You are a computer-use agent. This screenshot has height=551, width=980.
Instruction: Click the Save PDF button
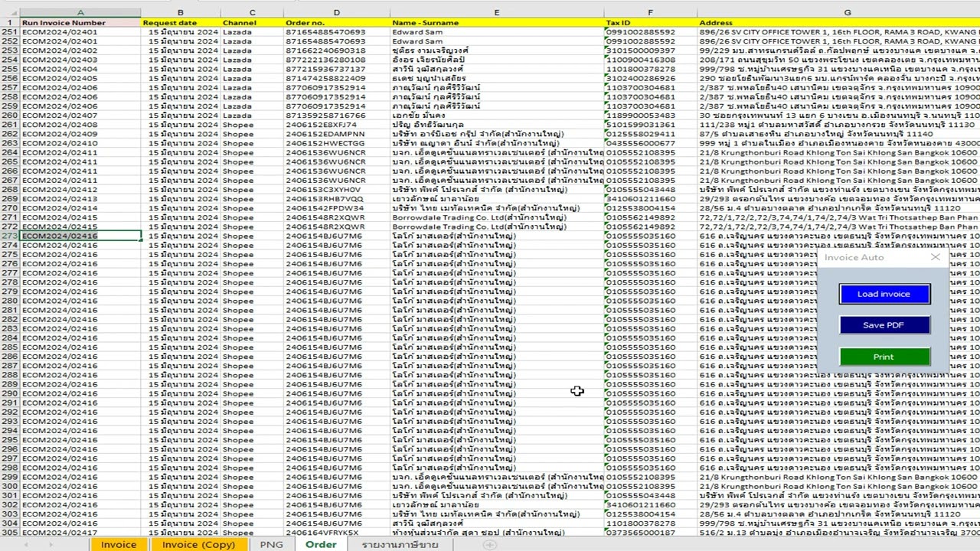tap(884, 325)
